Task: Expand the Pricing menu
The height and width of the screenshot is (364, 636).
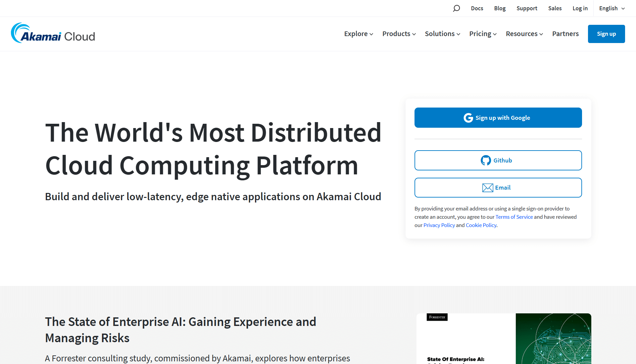Action: point(483,34)
